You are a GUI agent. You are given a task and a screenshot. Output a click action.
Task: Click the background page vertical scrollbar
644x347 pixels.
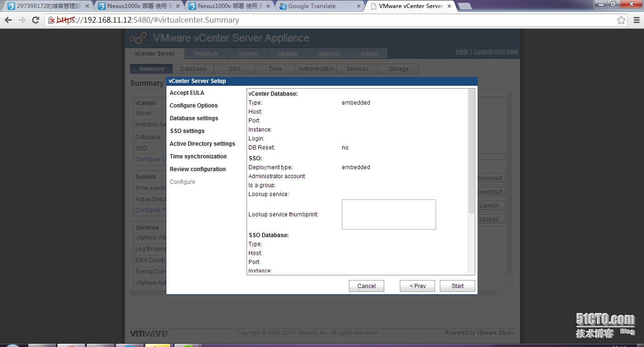[509, 184]
